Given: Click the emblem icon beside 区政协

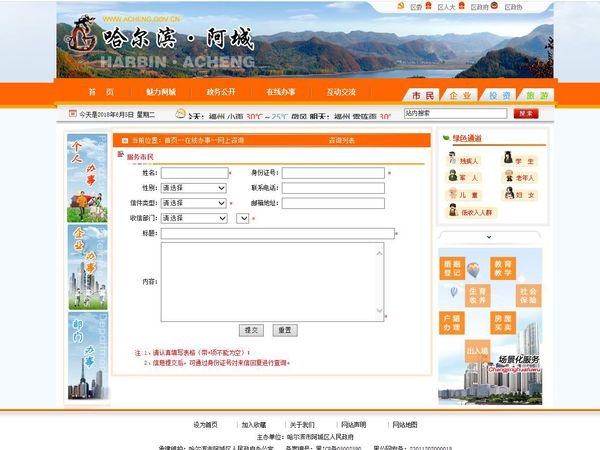Looking at the screenshot, I should [x=494, y=6].
